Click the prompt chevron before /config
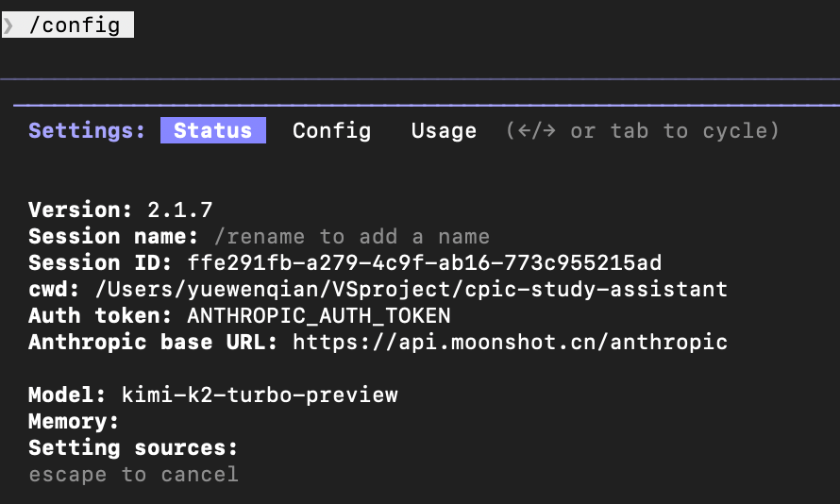 coord(8,25)
